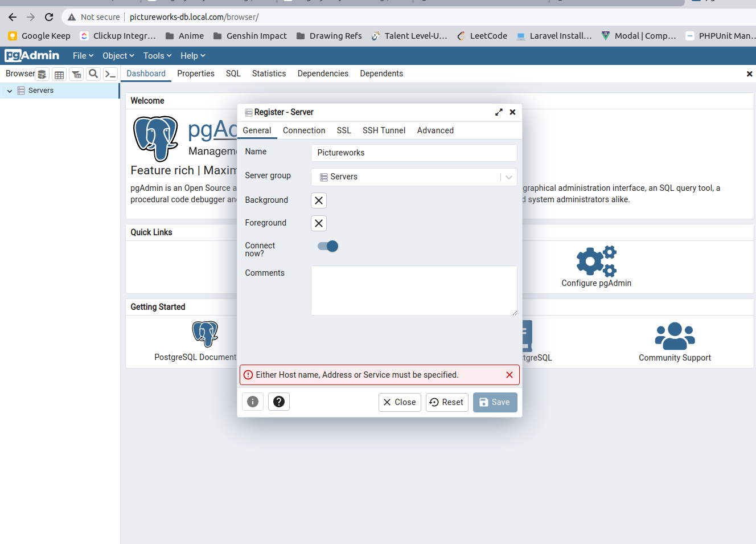
Task: Click the Name input field with Pictureworks
Action: point(414,153)
